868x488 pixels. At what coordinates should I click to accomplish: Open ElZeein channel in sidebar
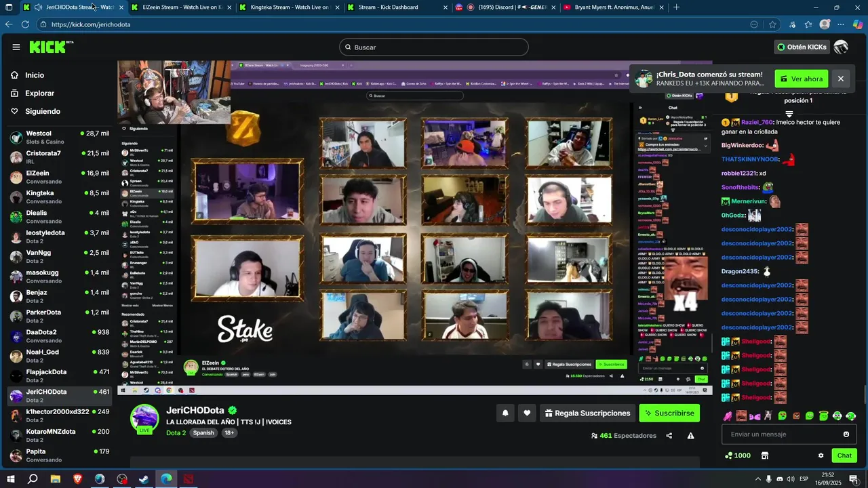(60, 177)
